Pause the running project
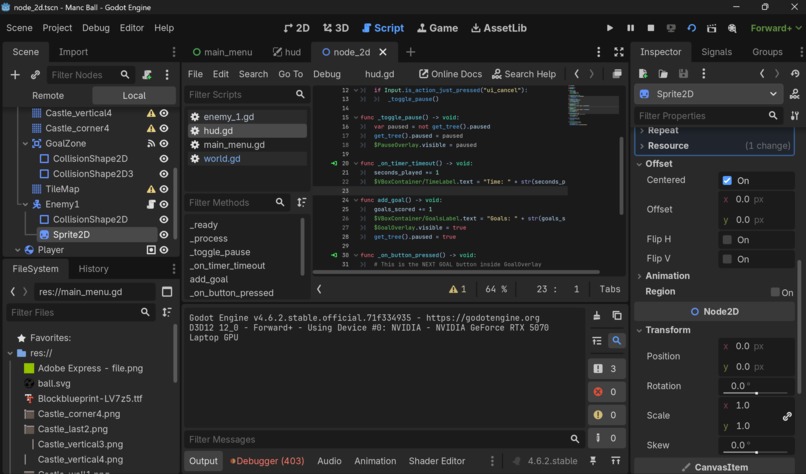The width and height of the screenshot is (806, 474). (x=630, y=28)
